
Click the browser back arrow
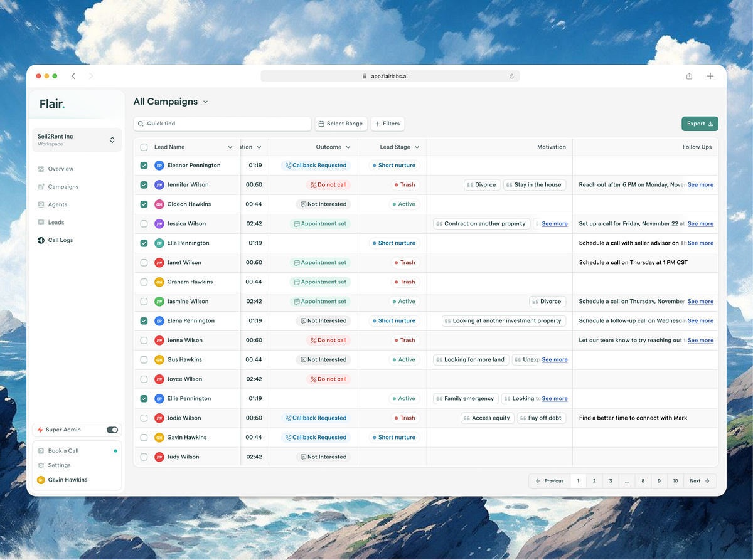pos(73,76)
